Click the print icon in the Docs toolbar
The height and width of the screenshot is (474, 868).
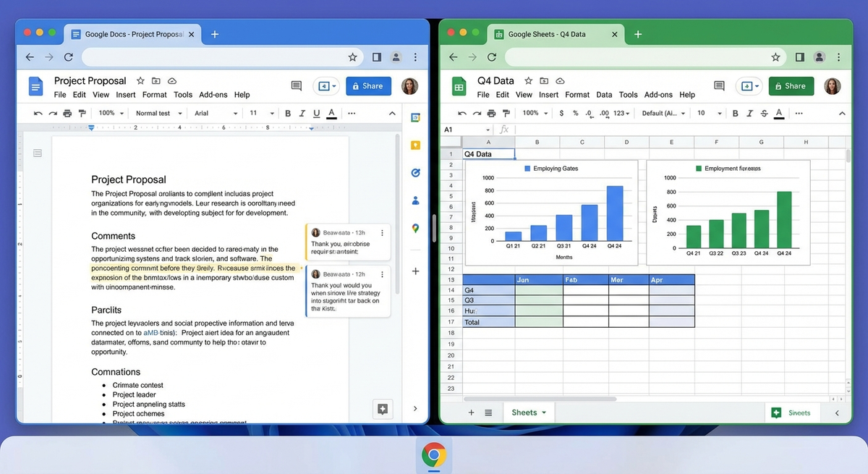67,114
